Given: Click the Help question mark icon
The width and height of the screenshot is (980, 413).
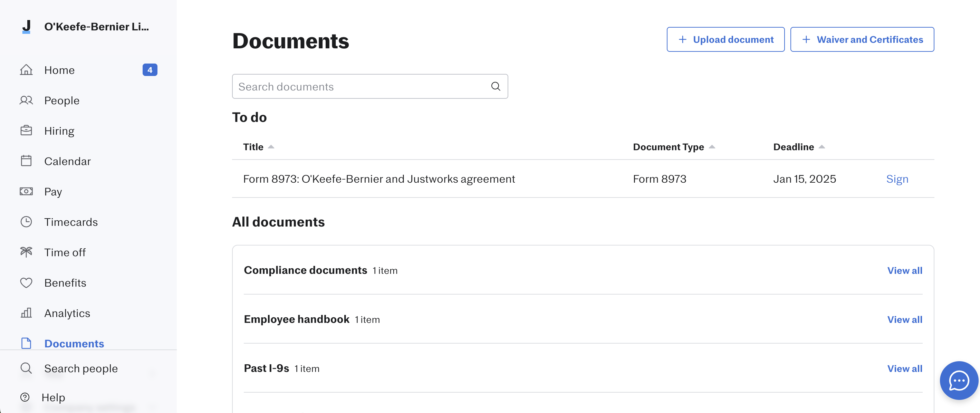Looking at the screenshot, I should (25, 397).
